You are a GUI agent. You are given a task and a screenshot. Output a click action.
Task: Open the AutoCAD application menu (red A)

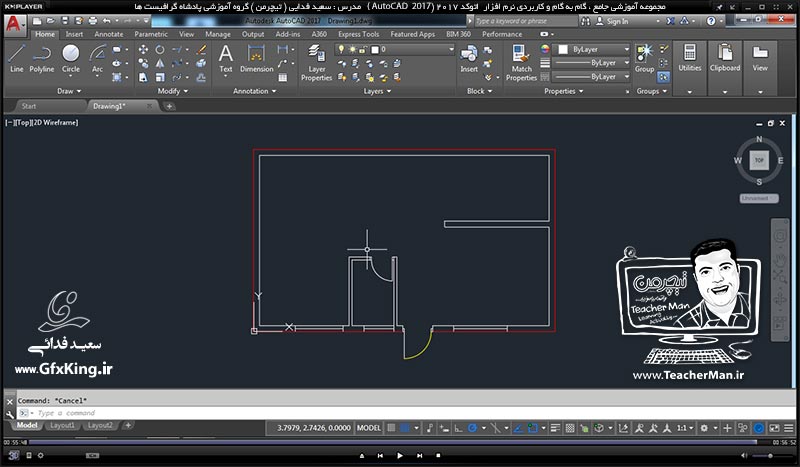pyautogui.click(x=14, y=24)
